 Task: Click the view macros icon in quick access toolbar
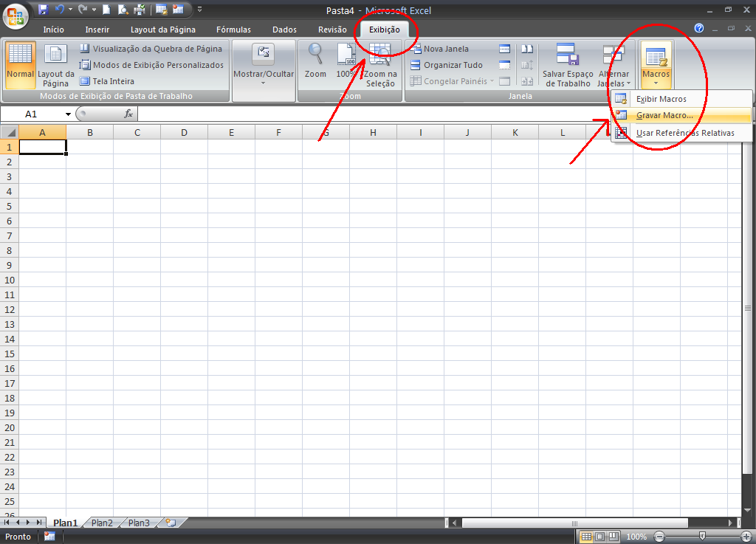click(x=162, y=10)
